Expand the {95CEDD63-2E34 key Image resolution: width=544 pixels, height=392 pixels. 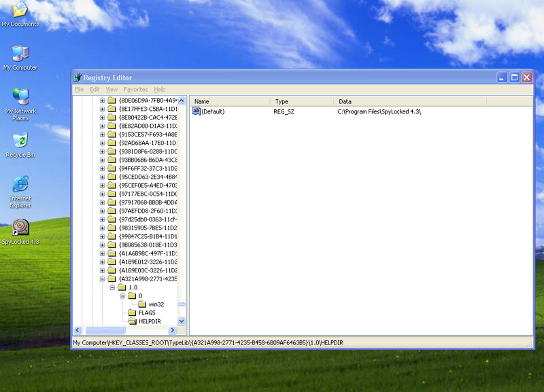click(x=102, y=177)
